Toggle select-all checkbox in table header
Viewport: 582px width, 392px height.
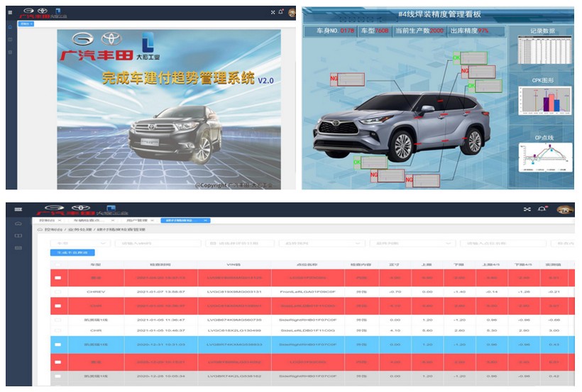click(58, 265)
